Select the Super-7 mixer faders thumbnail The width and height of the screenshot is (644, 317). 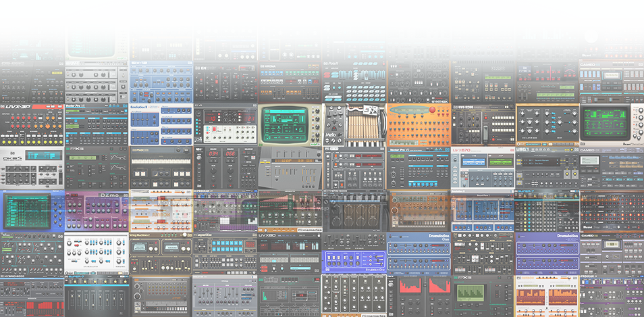97,296
